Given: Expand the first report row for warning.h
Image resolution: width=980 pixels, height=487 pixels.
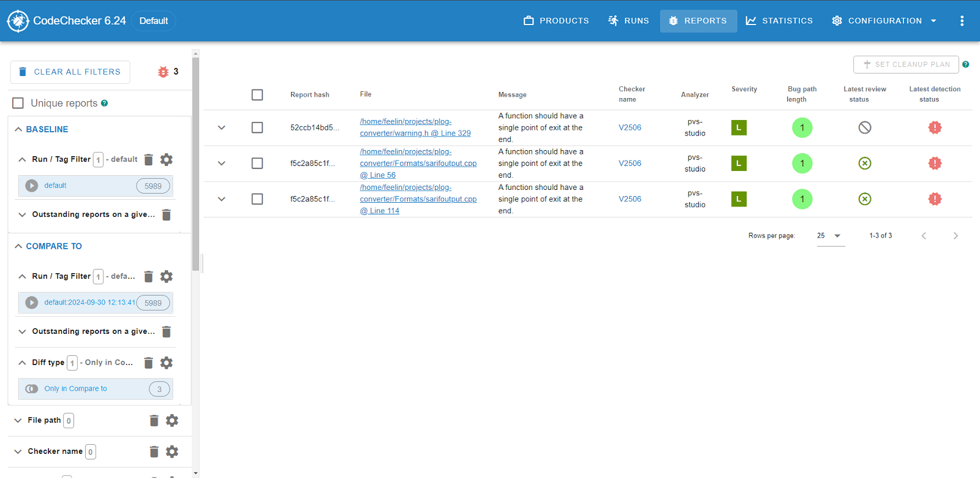Looking at the screenshot, I should [222, 127].
